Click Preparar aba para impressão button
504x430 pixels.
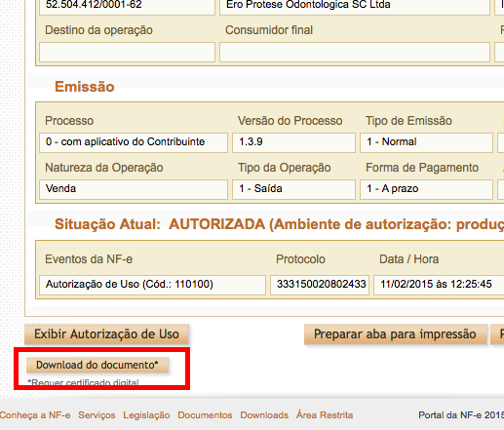pyautogui.click(x=395, y=334)
